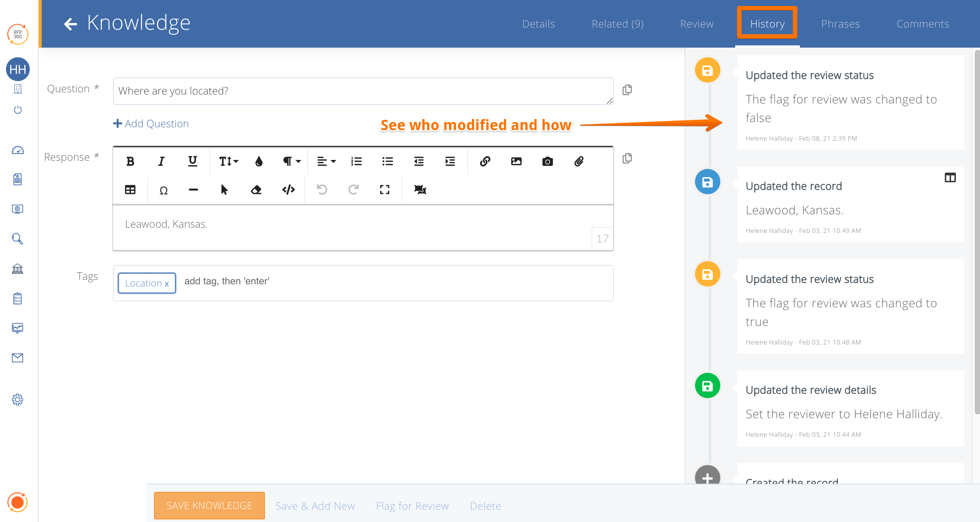Toggle fullscreen editor mode
This screenshot has width=980, height=522.
click(385, 189)
